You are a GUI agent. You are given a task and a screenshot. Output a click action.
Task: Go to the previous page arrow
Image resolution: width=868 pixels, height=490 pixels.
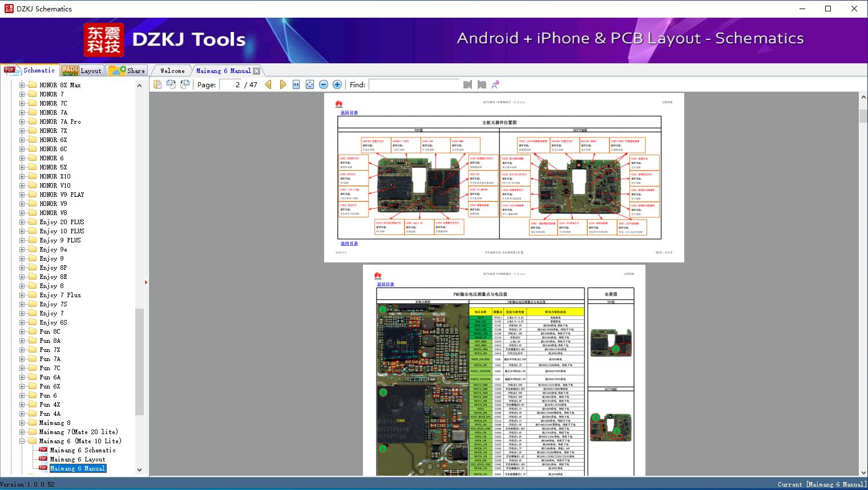click(x=268, y=84)
